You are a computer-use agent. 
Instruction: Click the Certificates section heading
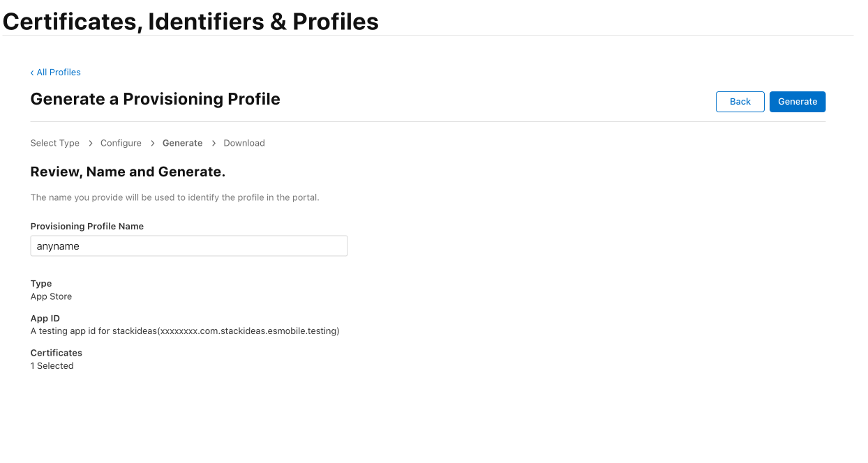click(56, 353)
